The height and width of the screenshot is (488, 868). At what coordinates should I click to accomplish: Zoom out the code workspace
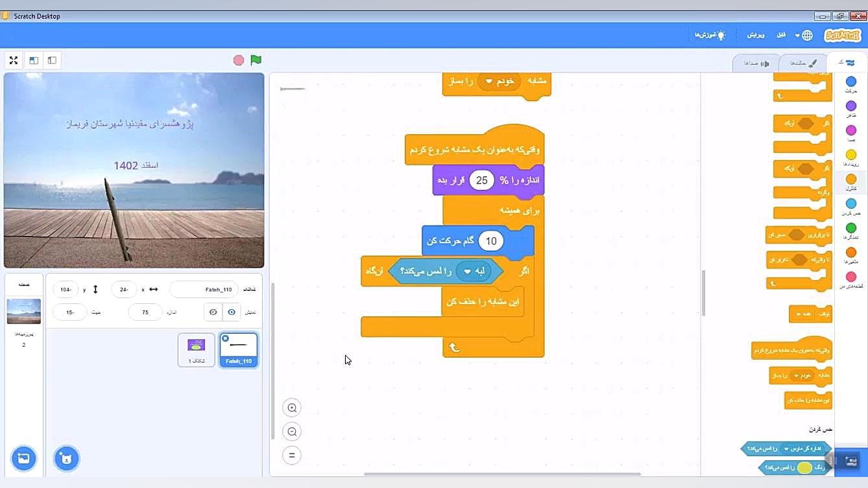coord(292,432)
